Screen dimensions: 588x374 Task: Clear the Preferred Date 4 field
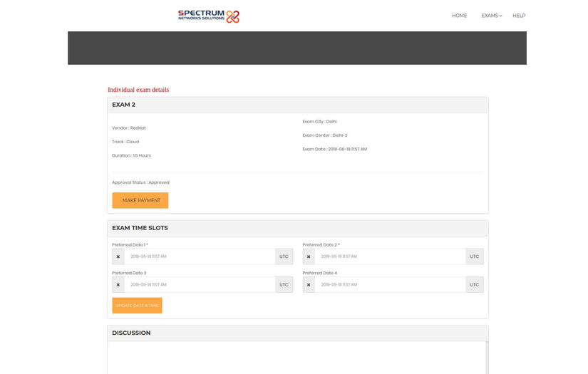click(x=309, y=285)
